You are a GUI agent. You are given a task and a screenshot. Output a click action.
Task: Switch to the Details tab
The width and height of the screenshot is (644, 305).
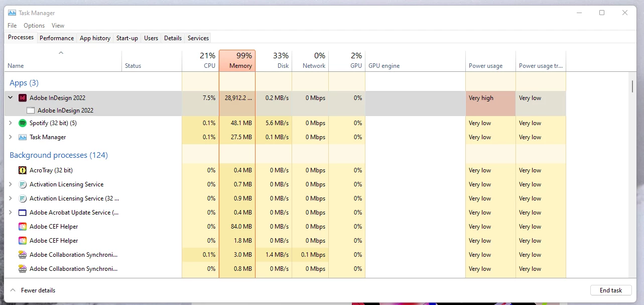(173, 38)
